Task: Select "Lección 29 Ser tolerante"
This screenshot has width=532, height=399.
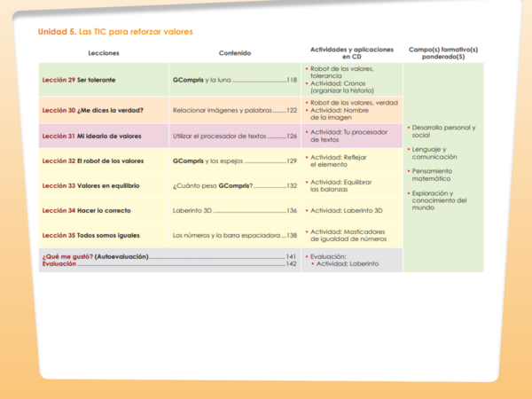Action: pyautogui.click(x=79, y=80)
